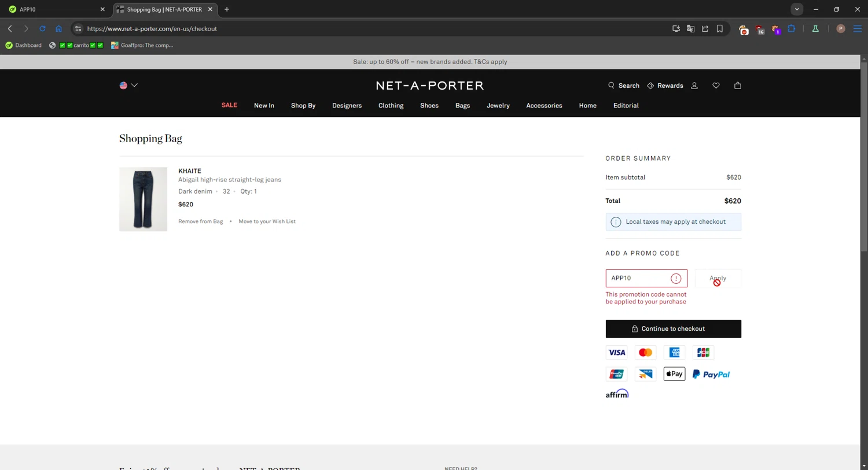Click the jeans product thumbnail

click(x=143, y=199)
